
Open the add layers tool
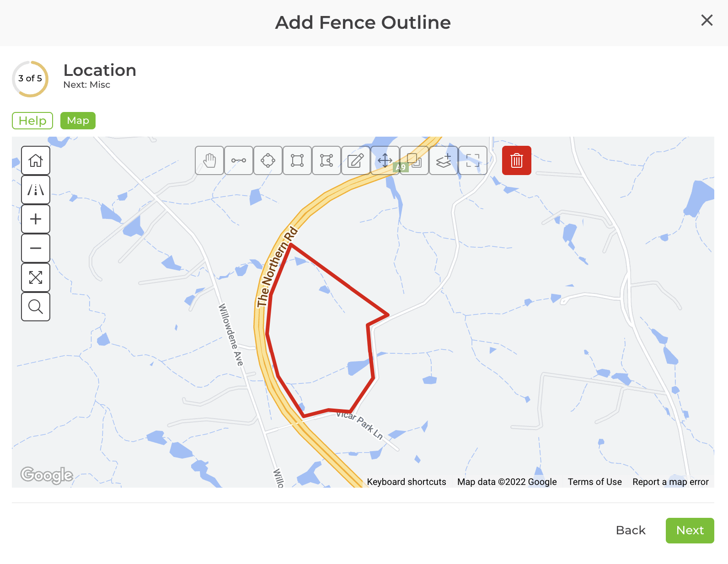443,160
